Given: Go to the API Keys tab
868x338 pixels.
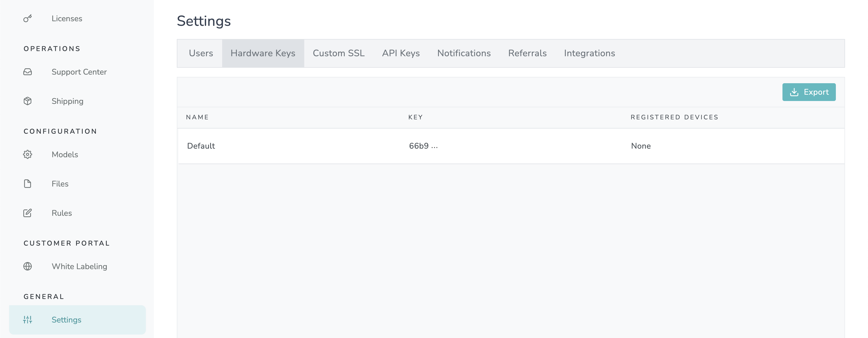Looking at the screenshot, I should pos(401,53).
